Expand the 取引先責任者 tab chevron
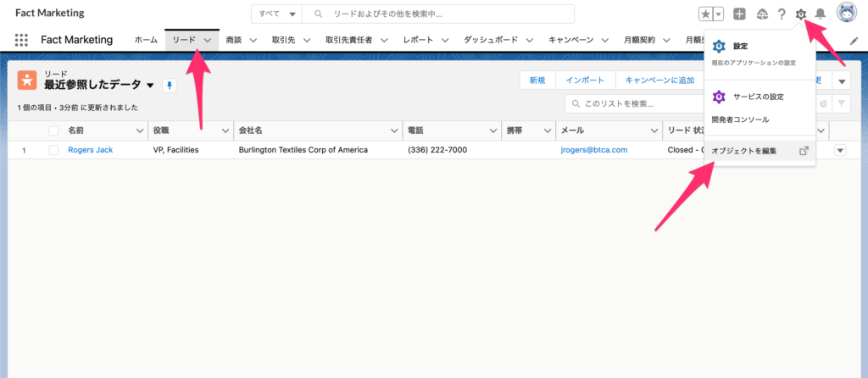868x378 pixels. click(x=383, y=41)
